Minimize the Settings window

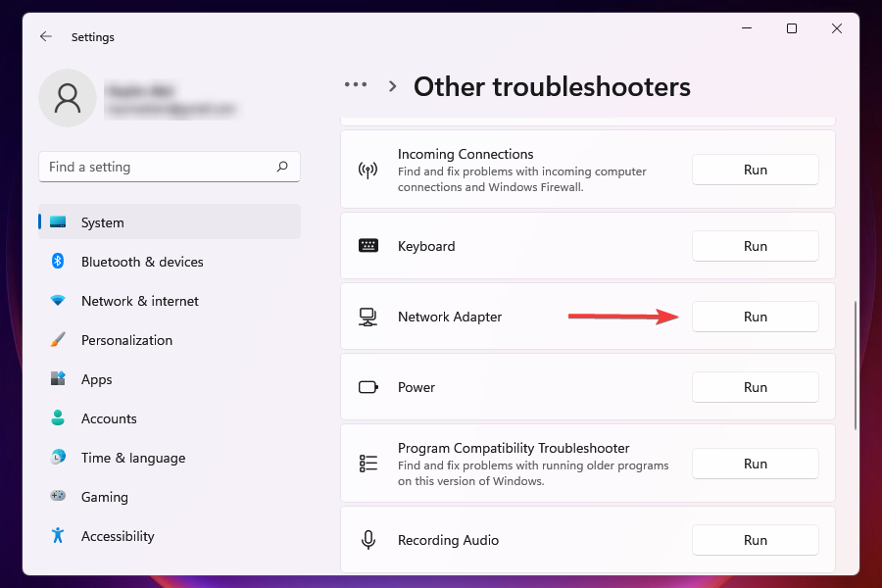(747, 28)
